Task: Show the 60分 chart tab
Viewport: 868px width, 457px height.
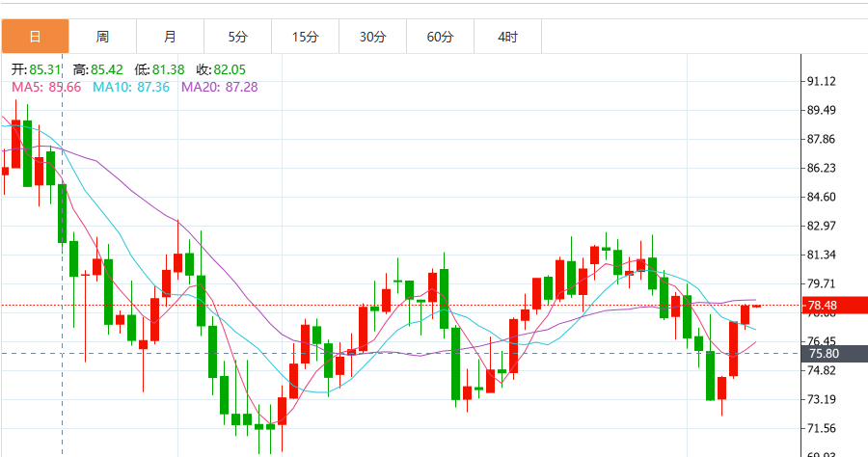Action: 440,37
